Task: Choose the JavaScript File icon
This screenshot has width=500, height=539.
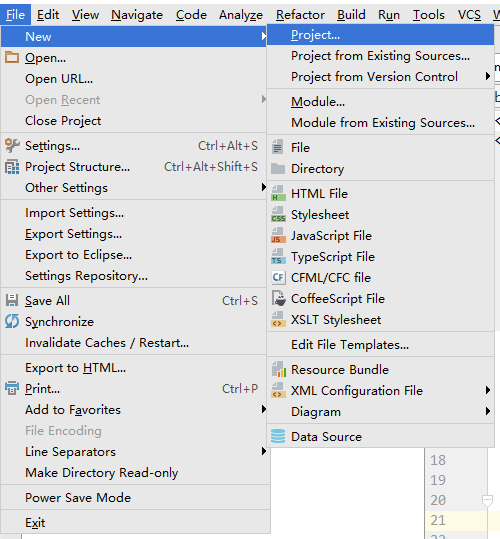Action: coord(278,235)
